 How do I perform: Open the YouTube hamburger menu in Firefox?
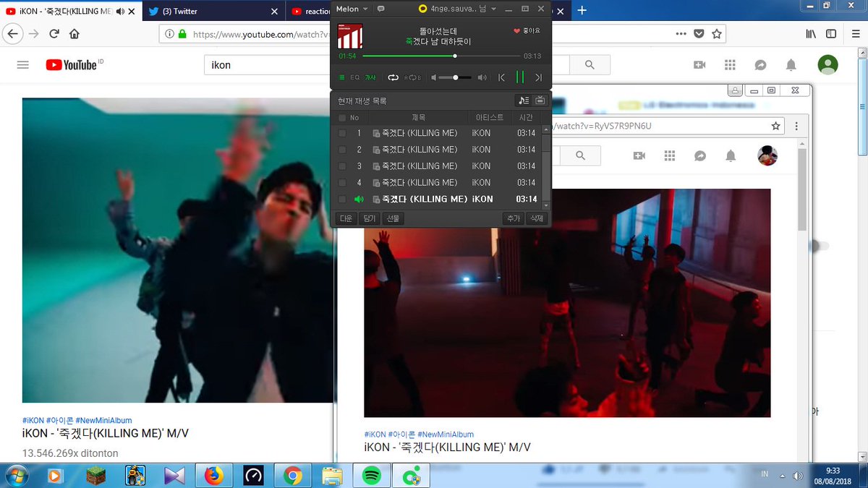[x=22, y=65]
